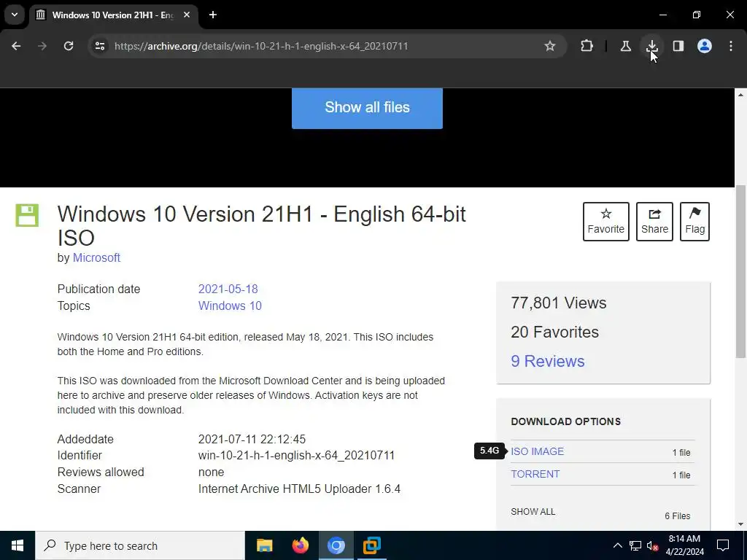
Task: Click the 20 Favorites text
Action: [x=554, y=332]
